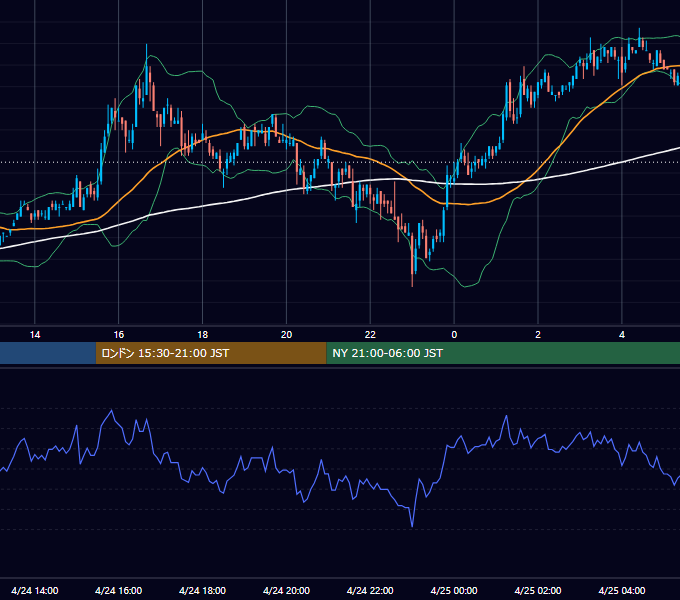Click the 18 hour axis label

[x=203, y=335]
